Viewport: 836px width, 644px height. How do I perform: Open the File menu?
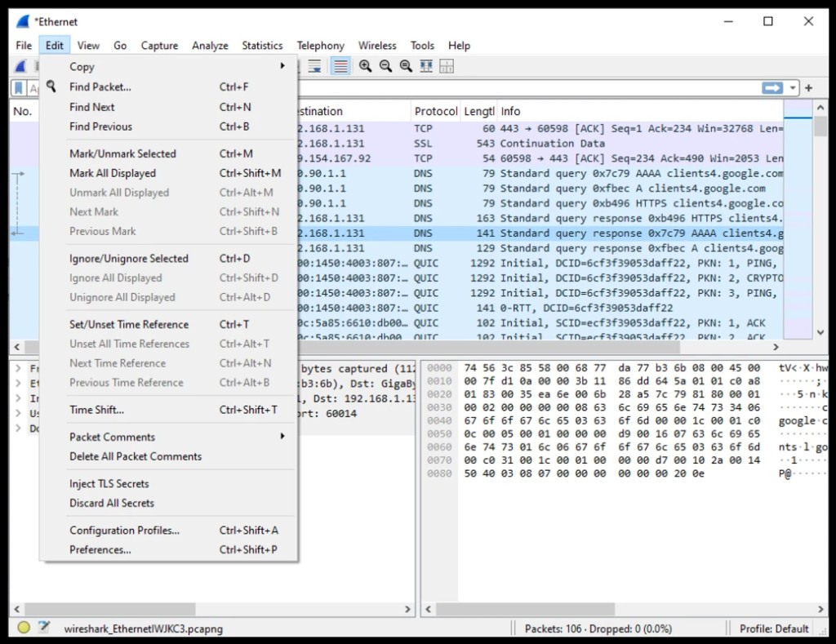click(24, 46)
